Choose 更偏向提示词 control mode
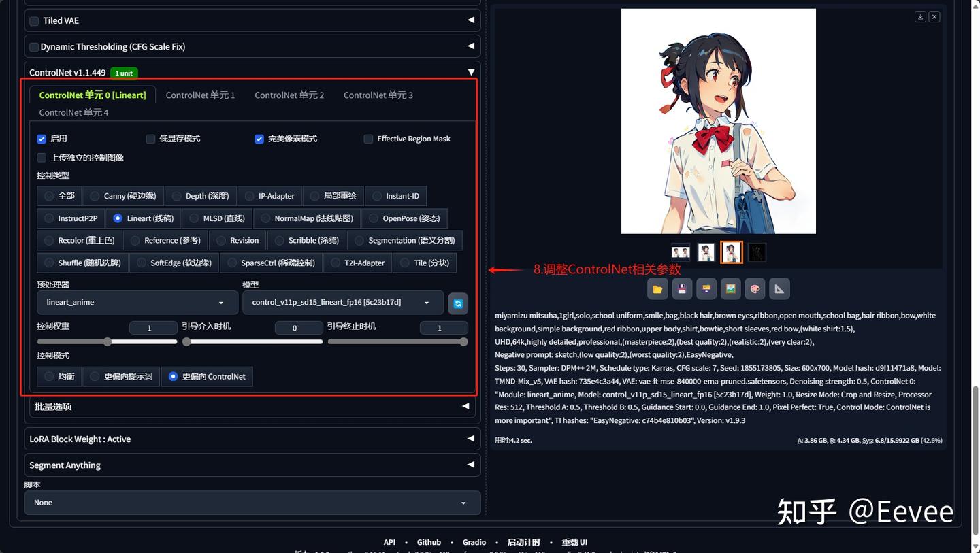Image resolution: width=980 pixels, height=553 pixels. tap(122, 377)
